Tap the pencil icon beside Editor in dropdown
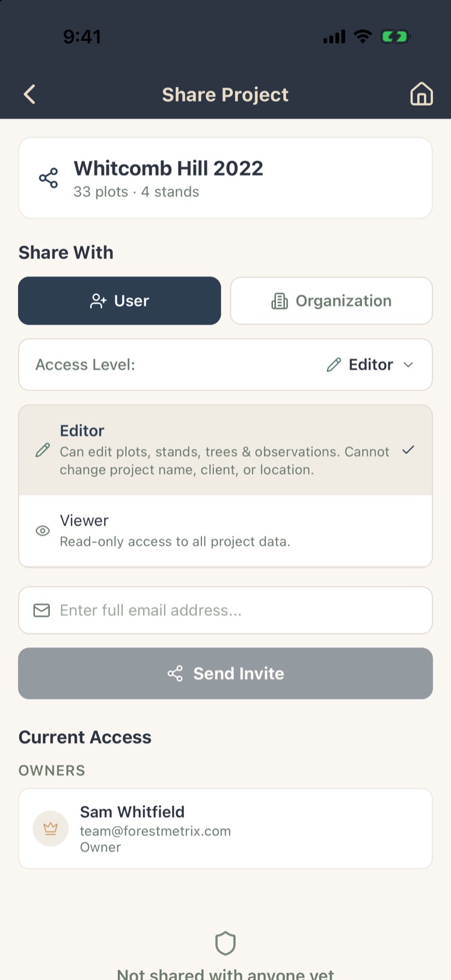The width and height of the screenshot is (451, 980). pyautogui.click(x=334, y=364)
